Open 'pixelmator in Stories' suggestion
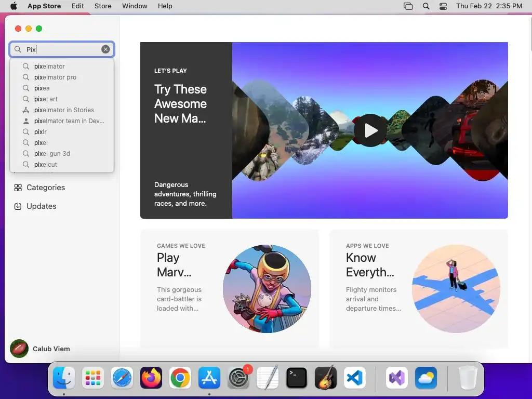 62,110
